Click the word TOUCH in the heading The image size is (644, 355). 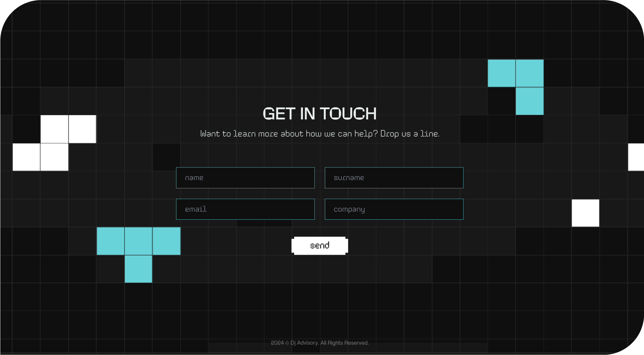click(348, 114)
